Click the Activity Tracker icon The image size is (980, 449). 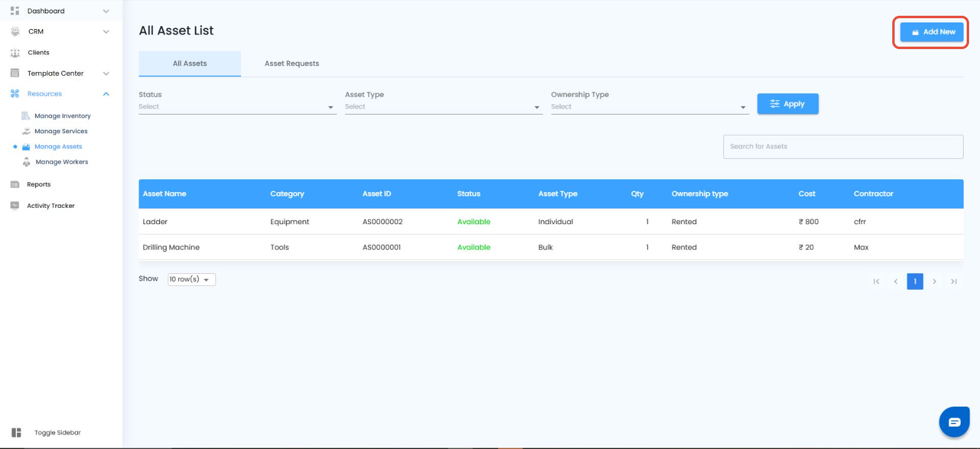pyautogui.click(x=15, y=205)
